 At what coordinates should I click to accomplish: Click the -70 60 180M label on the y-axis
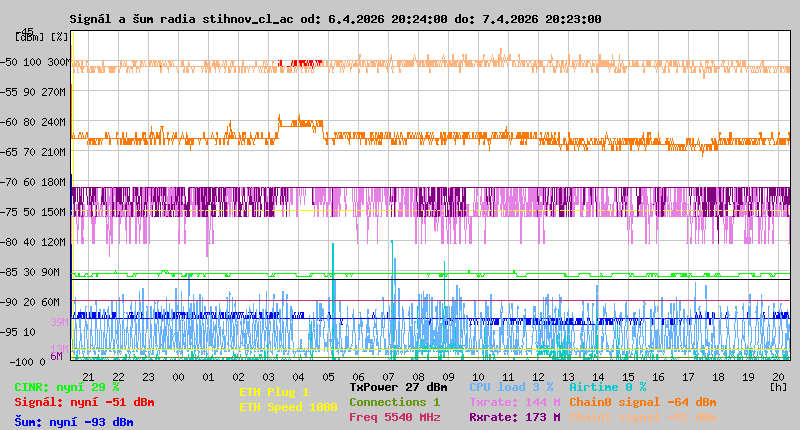pos(40,182)
